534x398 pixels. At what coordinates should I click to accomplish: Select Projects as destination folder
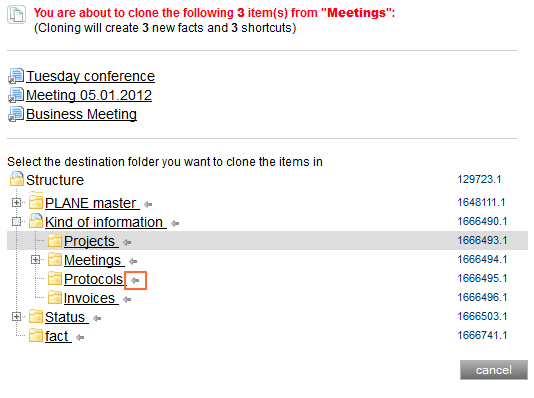(89, 241)
